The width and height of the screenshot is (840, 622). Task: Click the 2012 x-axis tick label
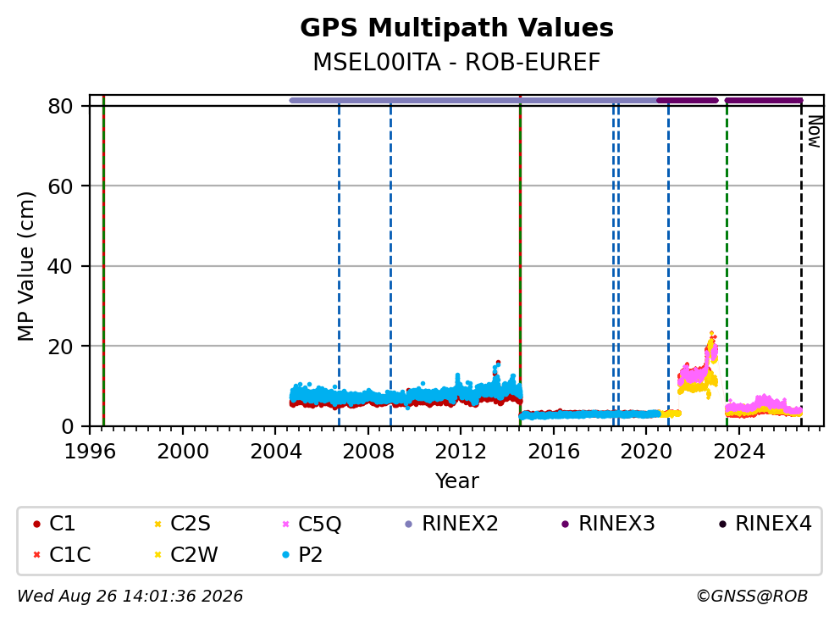(461, 452)
